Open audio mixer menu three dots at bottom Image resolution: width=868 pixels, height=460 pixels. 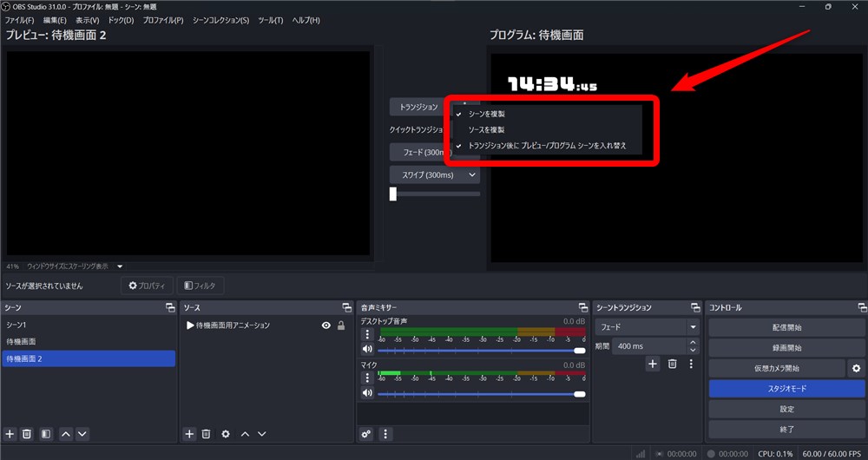coord(385,434)
